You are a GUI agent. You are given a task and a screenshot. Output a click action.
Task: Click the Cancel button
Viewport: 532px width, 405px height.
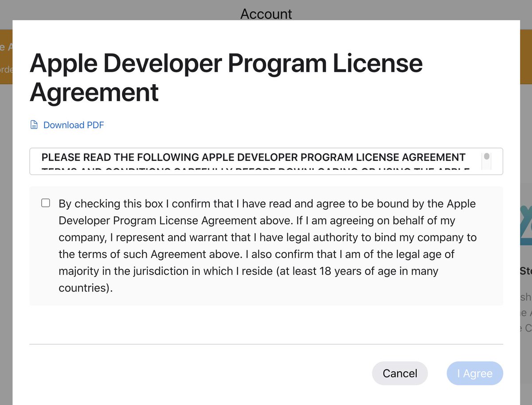(400, 373)
